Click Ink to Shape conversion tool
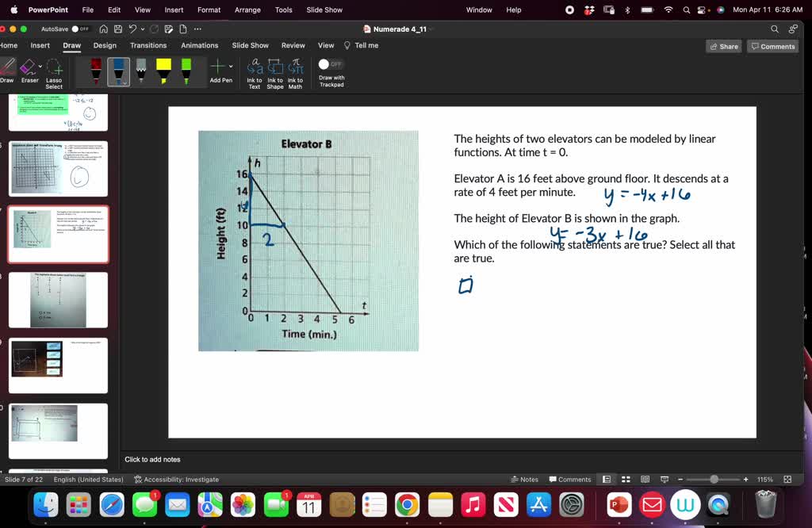The width and height of the screenshot is (812, 528). [275, 71]
